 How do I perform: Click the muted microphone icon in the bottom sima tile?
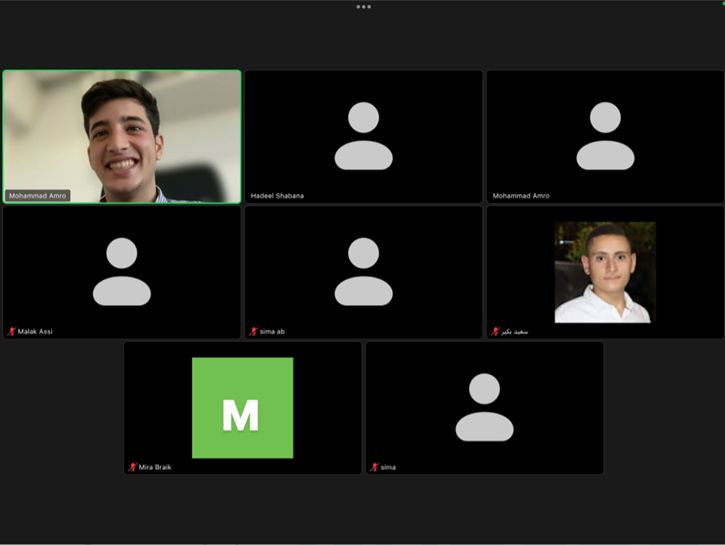coord(375,467)
